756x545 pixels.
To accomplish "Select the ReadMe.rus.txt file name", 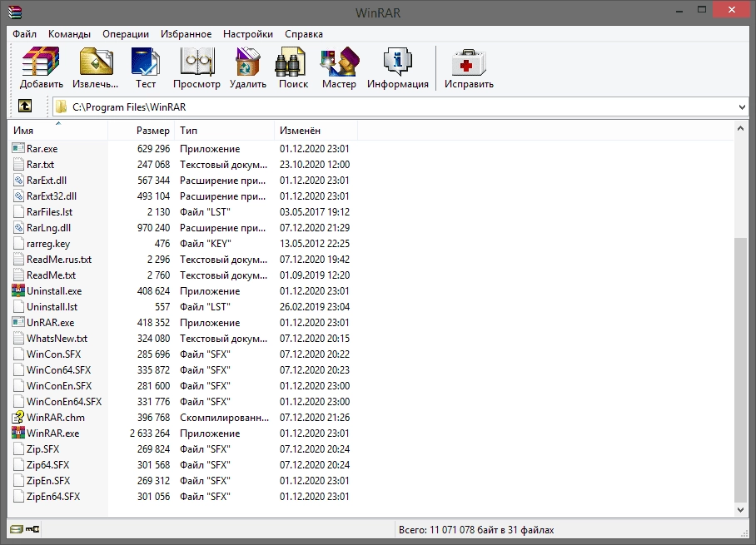I will coord(59,260).
